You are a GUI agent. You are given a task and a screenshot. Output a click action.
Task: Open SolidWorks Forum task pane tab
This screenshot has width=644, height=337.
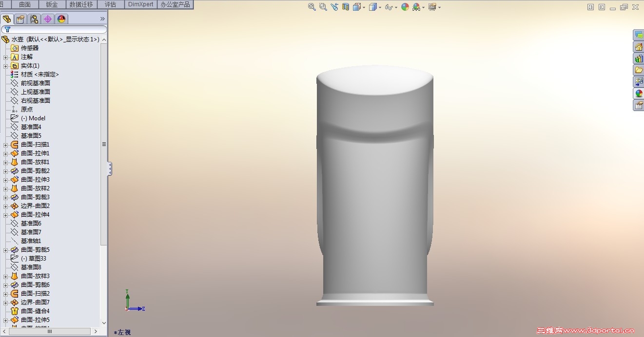coord(639,35)
